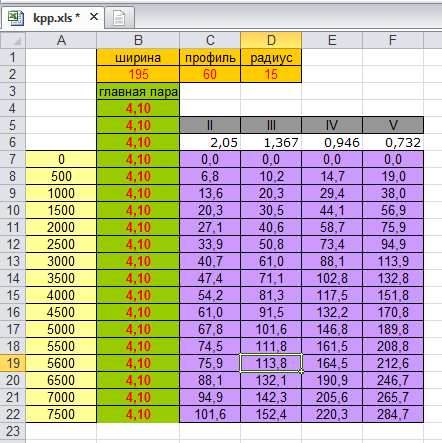Select speed cell 146,8

point(332,329)
